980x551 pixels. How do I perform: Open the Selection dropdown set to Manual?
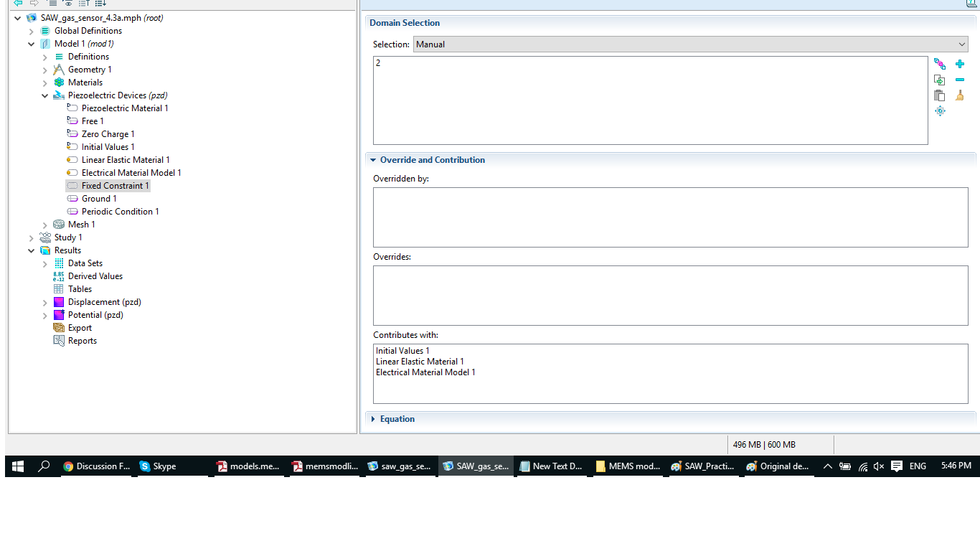692,44
